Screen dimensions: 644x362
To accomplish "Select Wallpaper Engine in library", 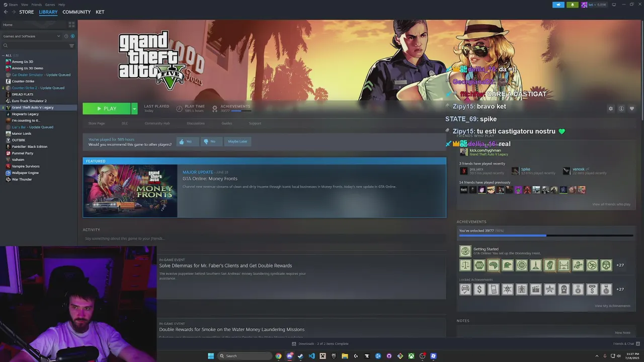I will [25, 173].
